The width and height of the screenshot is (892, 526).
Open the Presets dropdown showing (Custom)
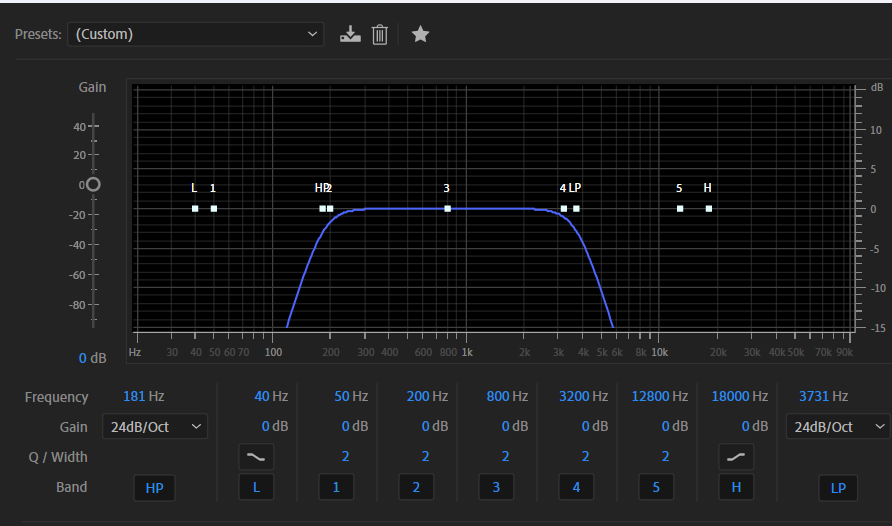[195, 35]
